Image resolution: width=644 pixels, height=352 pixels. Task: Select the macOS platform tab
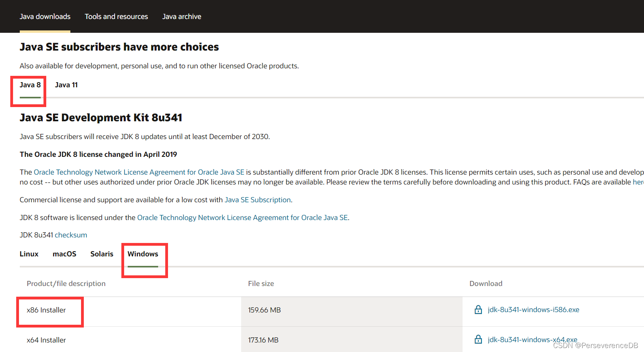[64, 254]
